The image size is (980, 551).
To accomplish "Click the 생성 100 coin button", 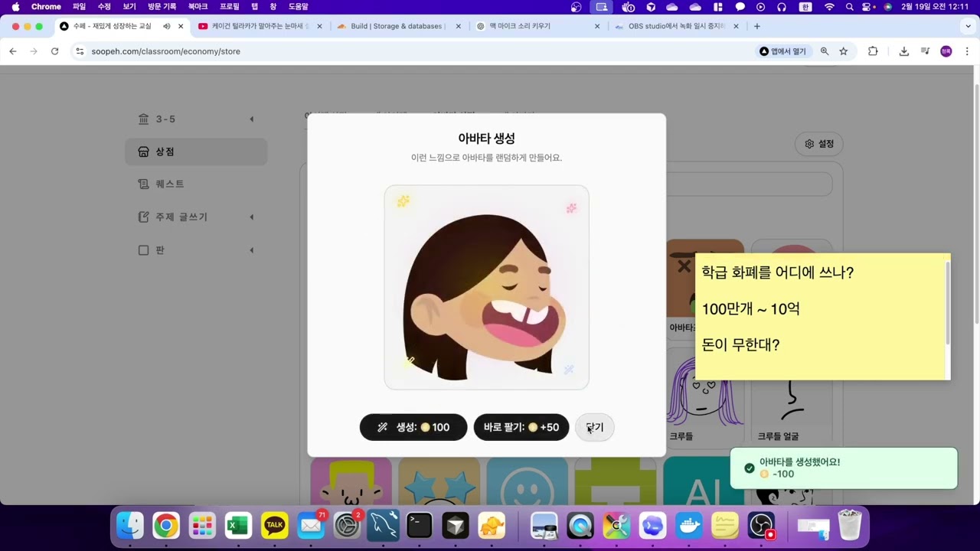I will (413, 427).
